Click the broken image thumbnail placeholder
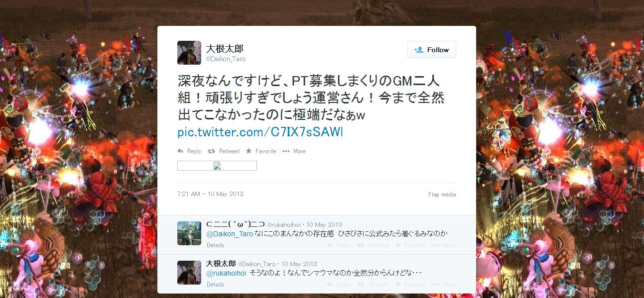The width and height of the screenshot is (644, 298). (217, 166)
